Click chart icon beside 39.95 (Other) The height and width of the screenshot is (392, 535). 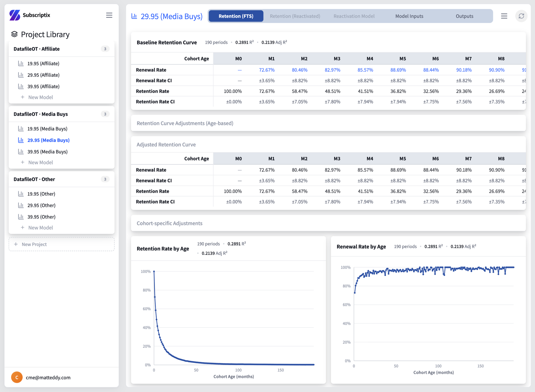point(21,217)
